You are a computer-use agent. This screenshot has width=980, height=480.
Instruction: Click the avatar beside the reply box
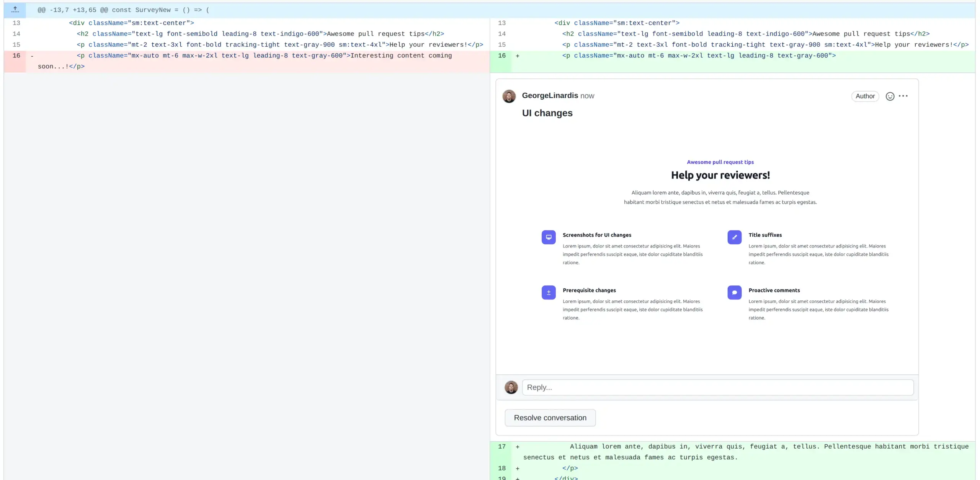(511, 387)
